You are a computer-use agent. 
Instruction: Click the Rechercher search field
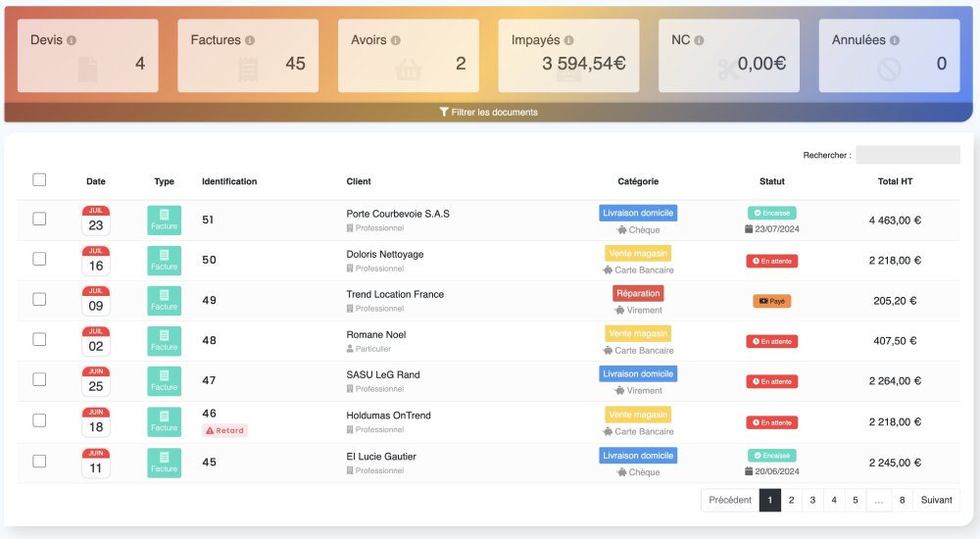907,155
